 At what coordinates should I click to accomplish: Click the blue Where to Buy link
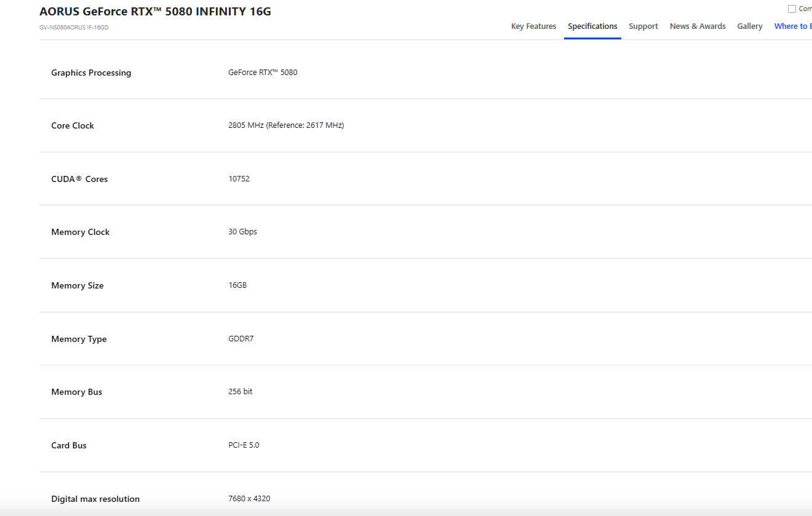(x=793, y=26)
